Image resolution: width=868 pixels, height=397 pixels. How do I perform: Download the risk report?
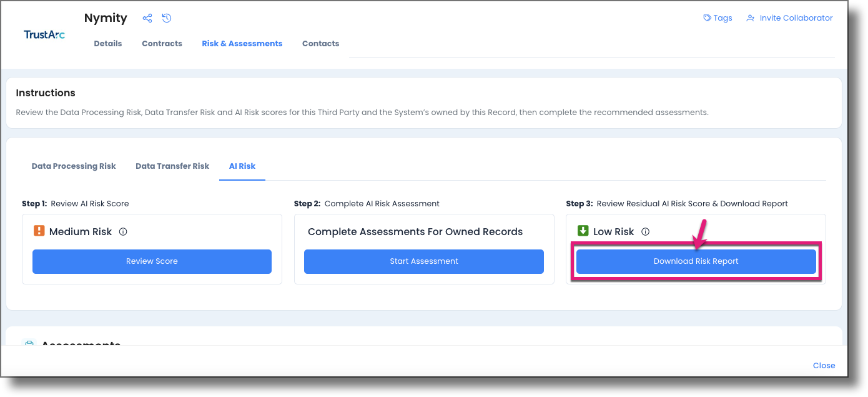[x=696, y=261]
